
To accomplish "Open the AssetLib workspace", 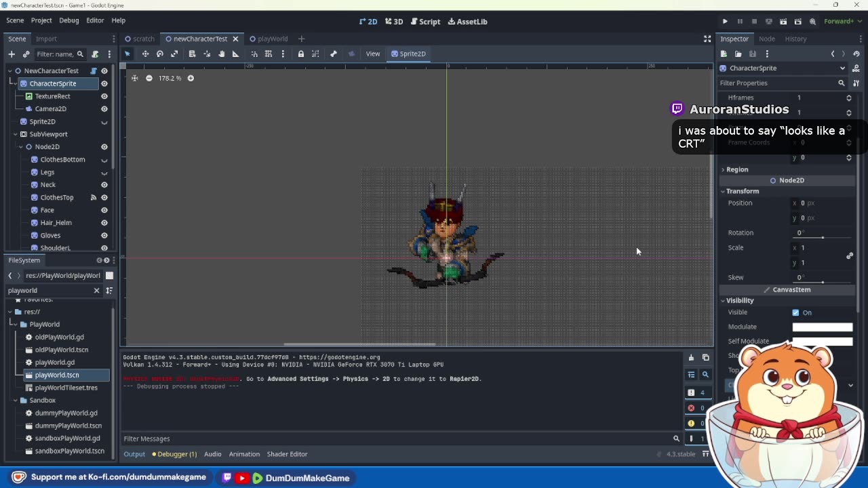I will 467,21.
